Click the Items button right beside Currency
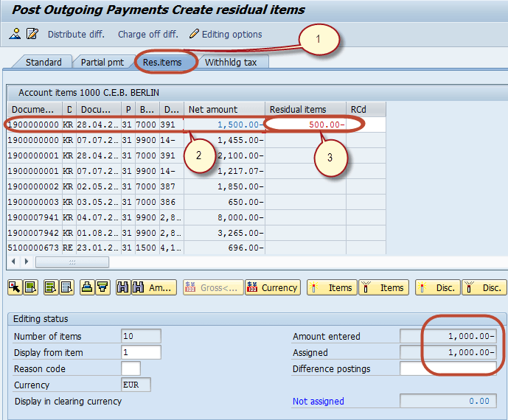Image resolution: width=508 pixels, height=420 pixels. point(332,287)
